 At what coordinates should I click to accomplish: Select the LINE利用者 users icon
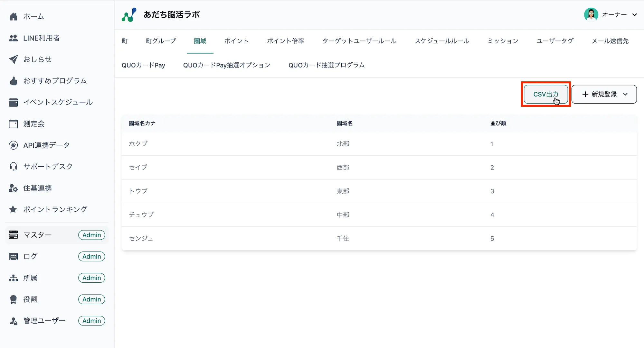[13, 38]
